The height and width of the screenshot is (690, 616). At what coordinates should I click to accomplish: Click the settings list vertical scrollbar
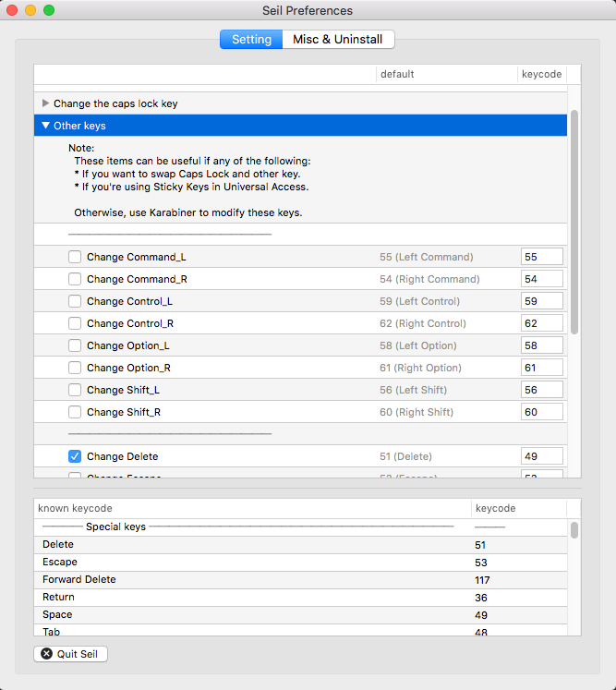coord(574,223)
